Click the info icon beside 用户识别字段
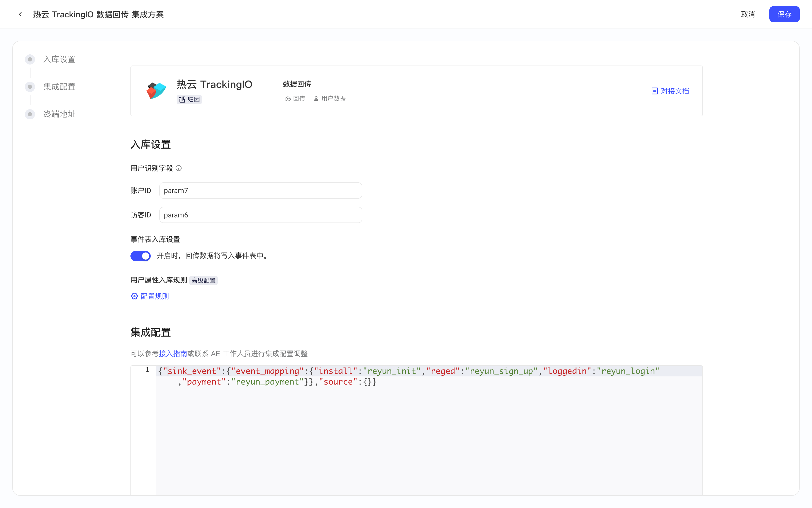Viewport: 812px width, 508px height. [x=179, y=168]
